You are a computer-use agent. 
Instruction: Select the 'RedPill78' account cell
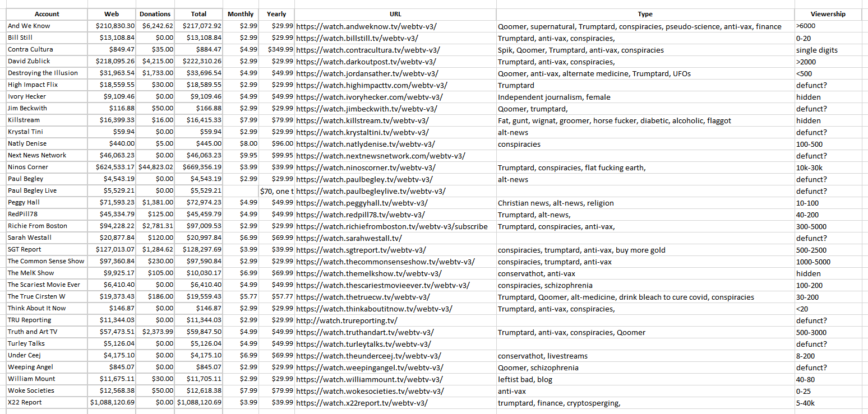[x=47, y=214]
